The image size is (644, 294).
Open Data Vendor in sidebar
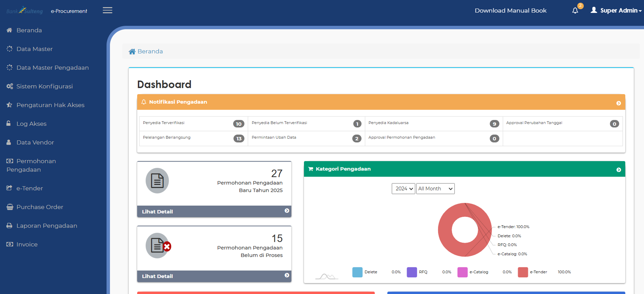[35, 142]
